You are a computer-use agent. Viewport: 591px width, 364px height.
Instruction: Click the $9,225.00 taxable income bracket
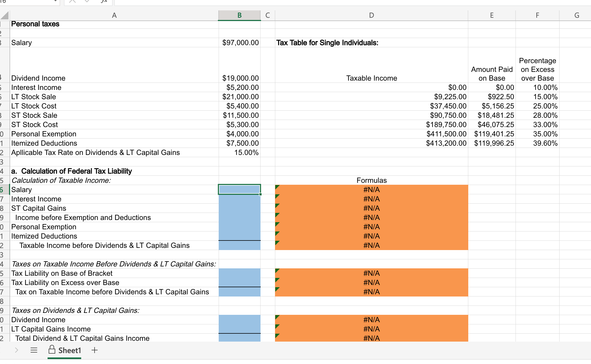[371, 97]
